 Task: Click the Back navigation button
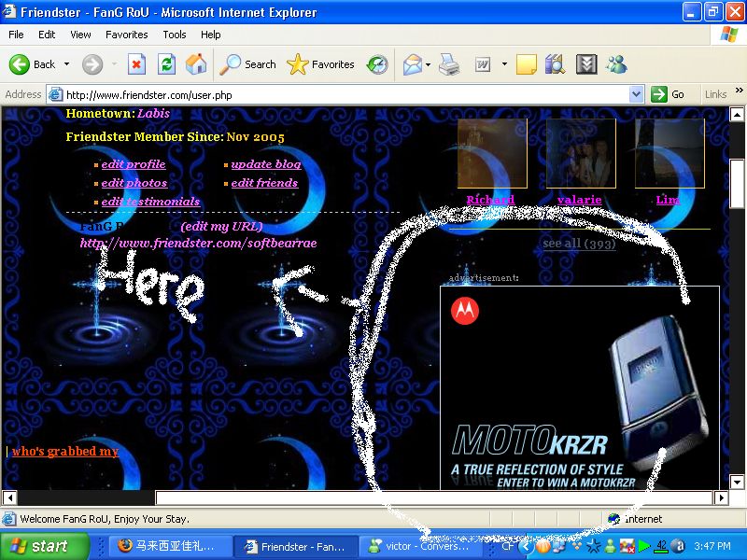tap(33, 64)
